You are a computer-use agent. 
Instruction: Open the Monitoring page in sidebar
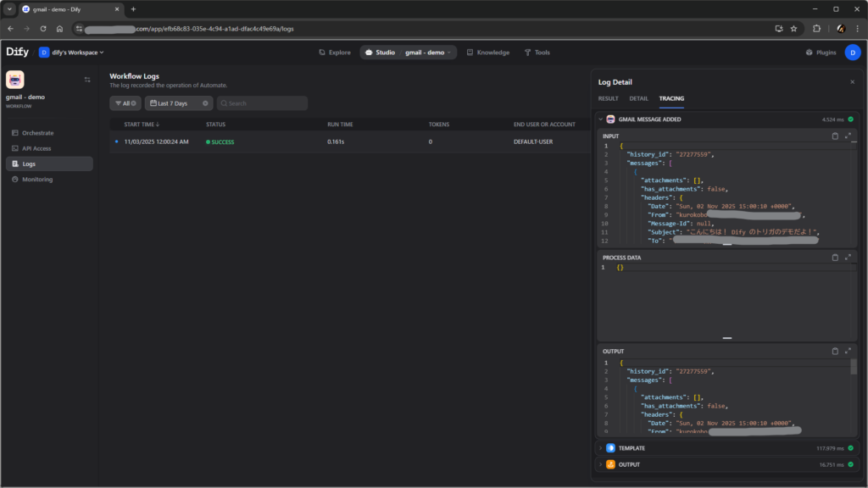pos(36,180)
